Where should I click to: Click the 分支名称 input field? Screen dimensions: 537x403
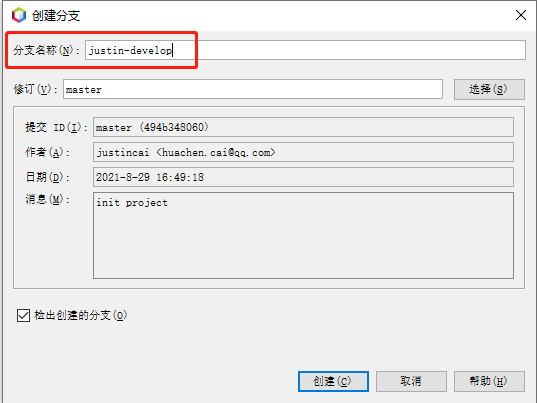click(305, 50)
